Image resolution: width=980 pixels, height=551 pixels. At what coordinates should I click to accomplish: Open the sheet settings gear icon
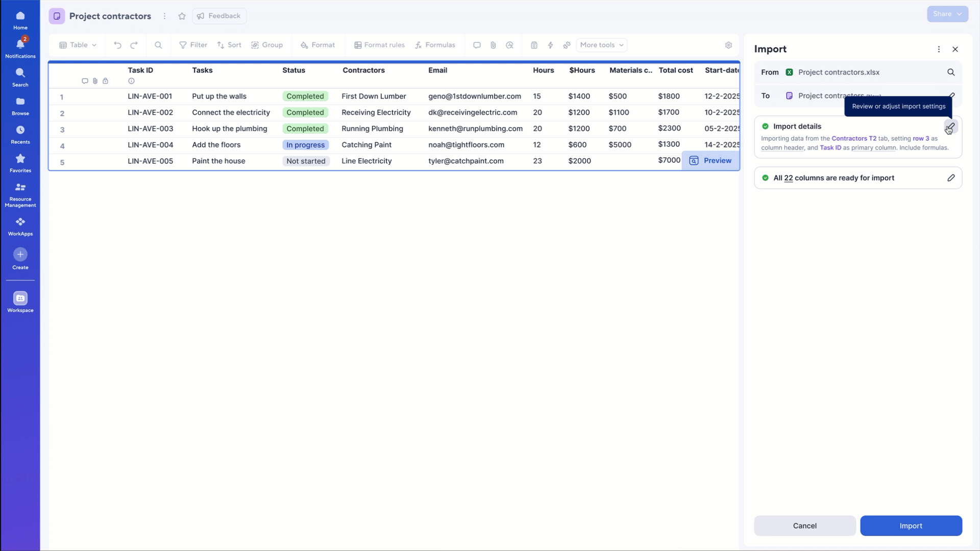coord(728,45)
